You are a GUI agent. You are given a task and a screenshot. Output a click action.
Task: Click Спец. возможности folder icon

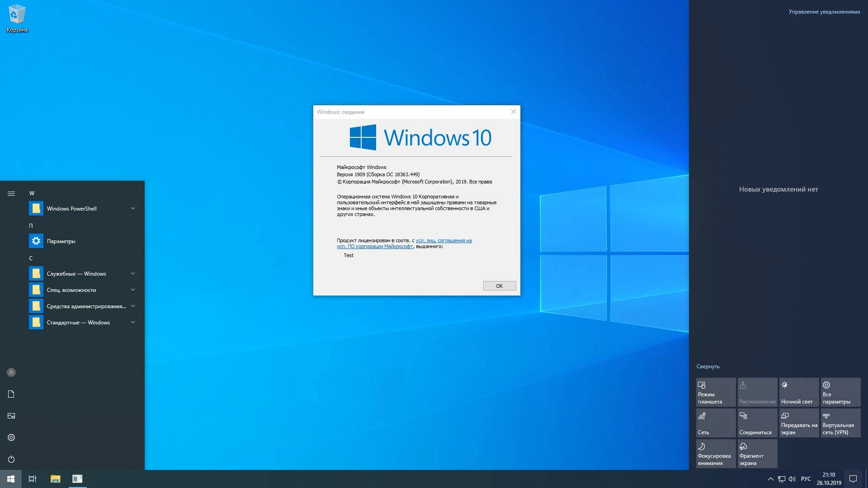click(x=36, y=290)
